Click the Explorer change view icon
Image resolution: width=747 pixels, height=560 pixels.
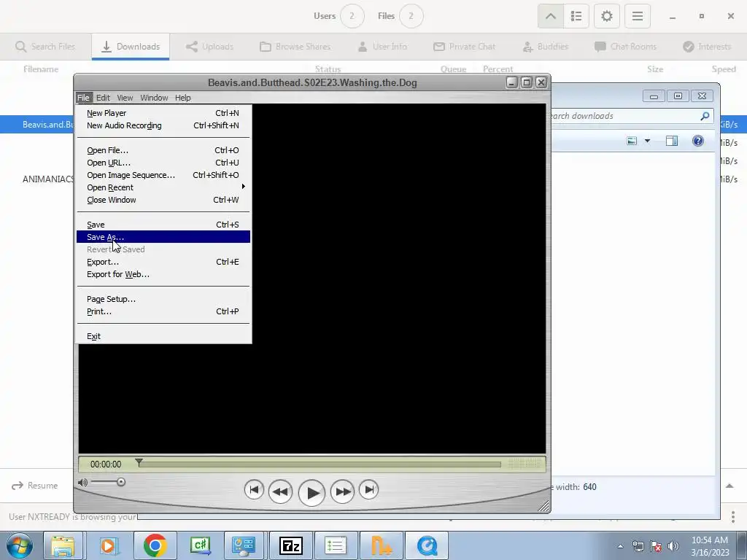tap(632, 141)
